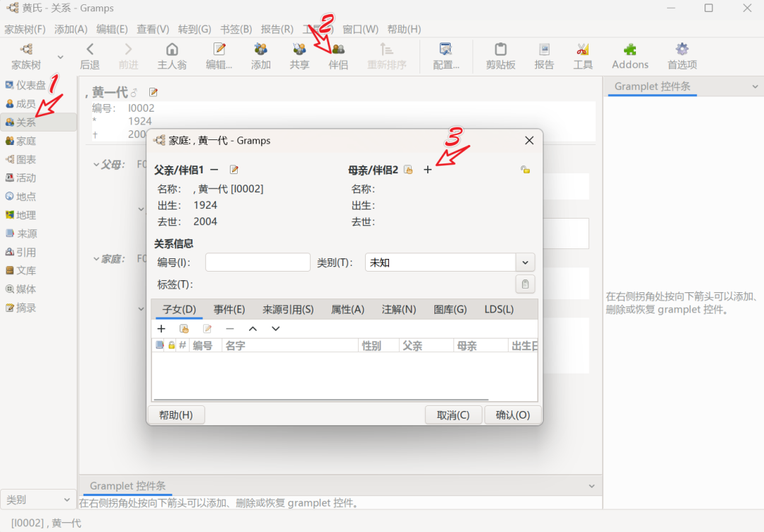764x532 pixels.
Task: Click inside the 编号(I) input field
Action: tap(257, 262)
